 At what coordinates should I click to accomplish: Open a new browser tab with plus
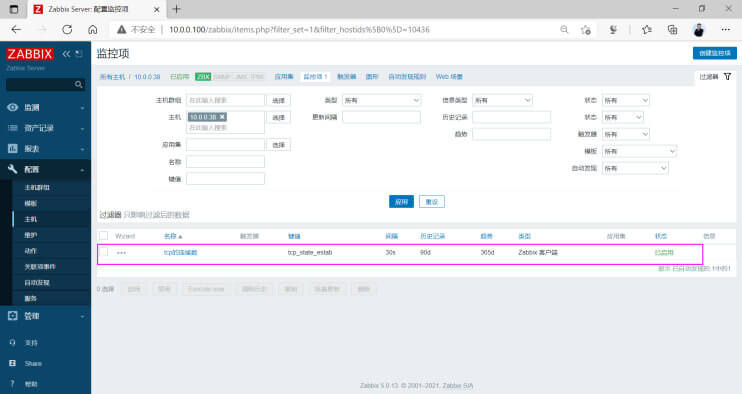[x=177, y=9]
